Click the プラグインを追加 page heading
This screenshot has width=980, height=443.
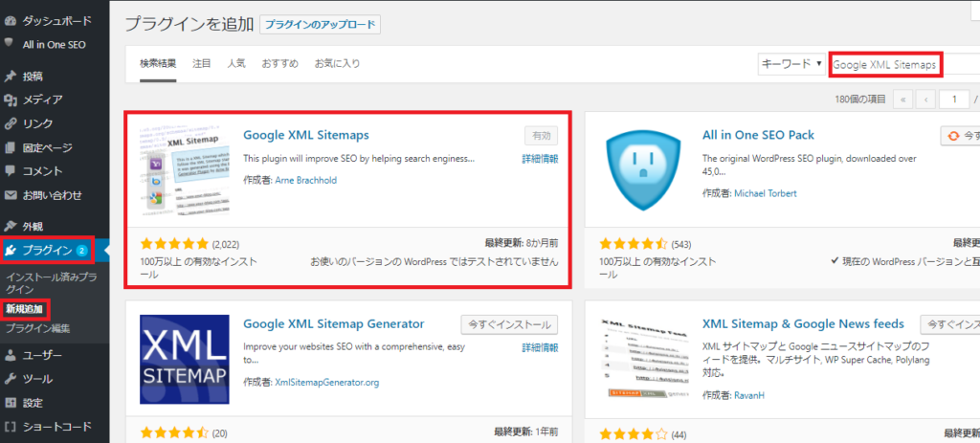click(189, 24)
